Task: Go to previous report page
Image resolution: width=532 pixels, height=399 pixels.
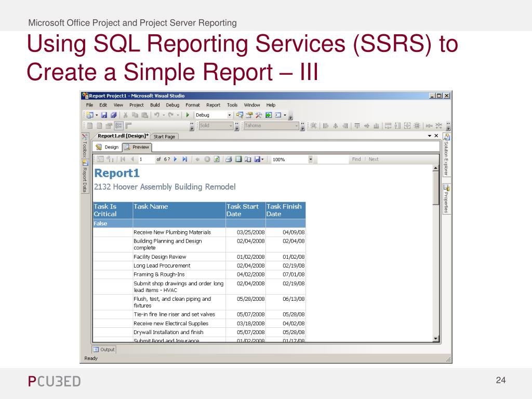Action: pos(132,159)
